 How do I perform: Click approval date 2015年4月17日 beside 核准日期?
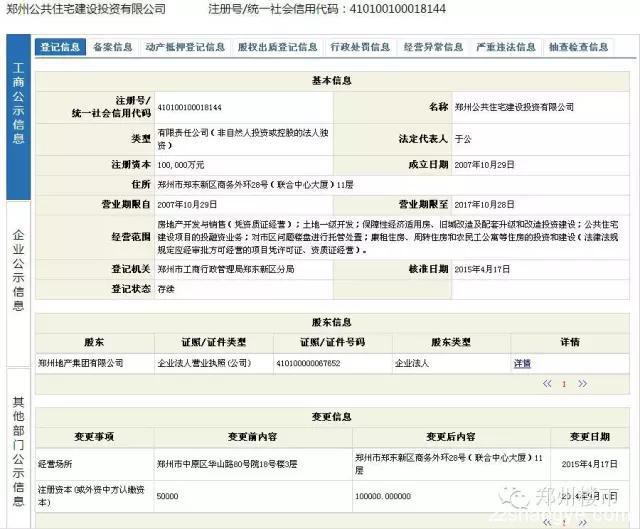482,269
